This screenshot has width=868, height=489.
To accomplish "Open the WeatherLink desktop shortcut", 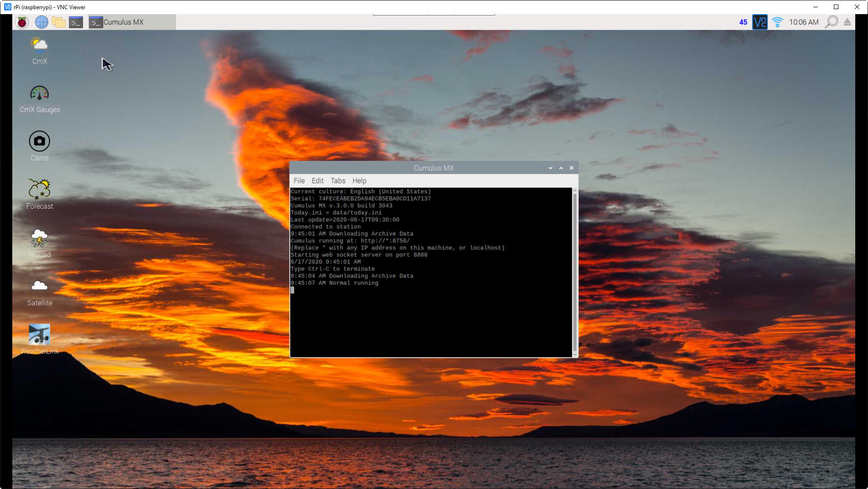I will tap(40, 339).
